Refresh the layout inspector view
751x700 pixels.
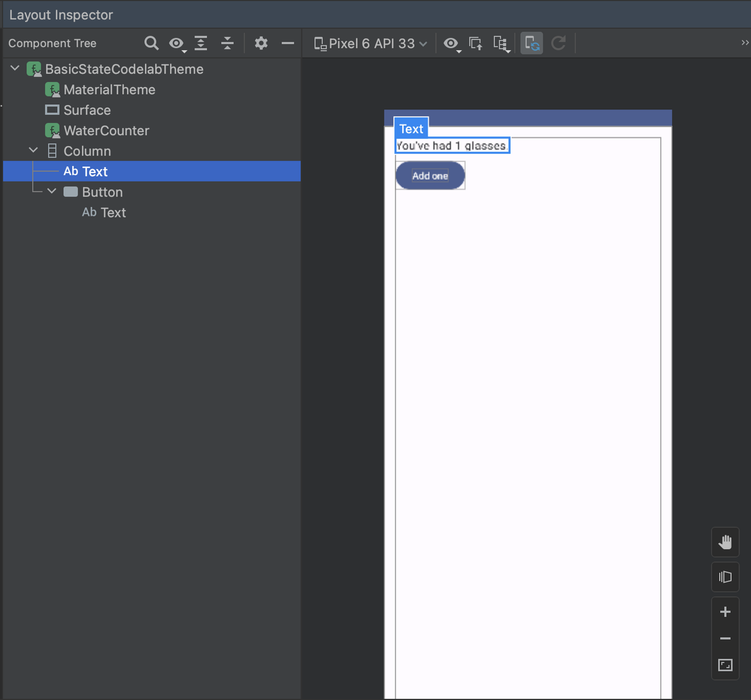coord(559,43)
